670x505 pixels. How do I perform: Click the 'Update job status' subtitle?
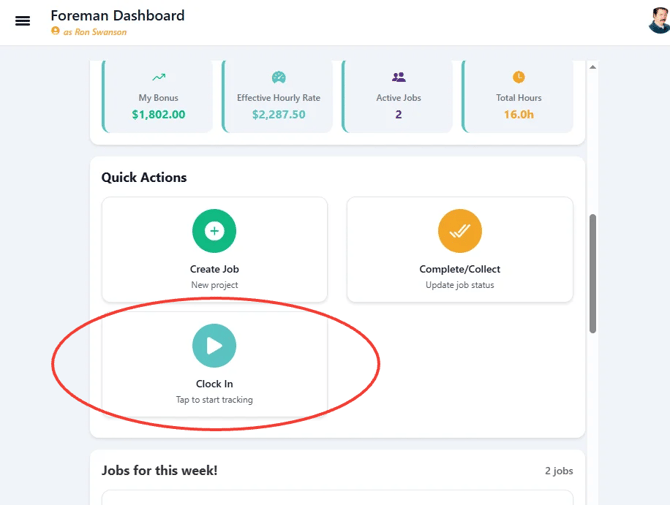[460, 285]
